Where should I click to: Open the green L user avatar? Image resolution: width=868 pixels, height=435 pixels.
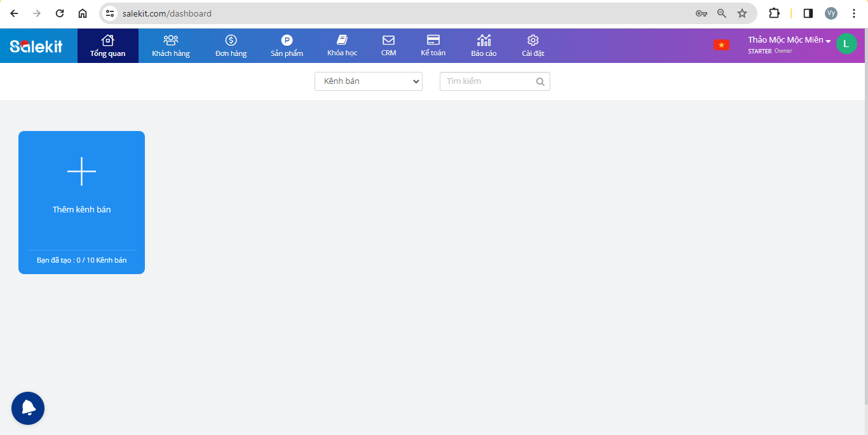(846, 44)
